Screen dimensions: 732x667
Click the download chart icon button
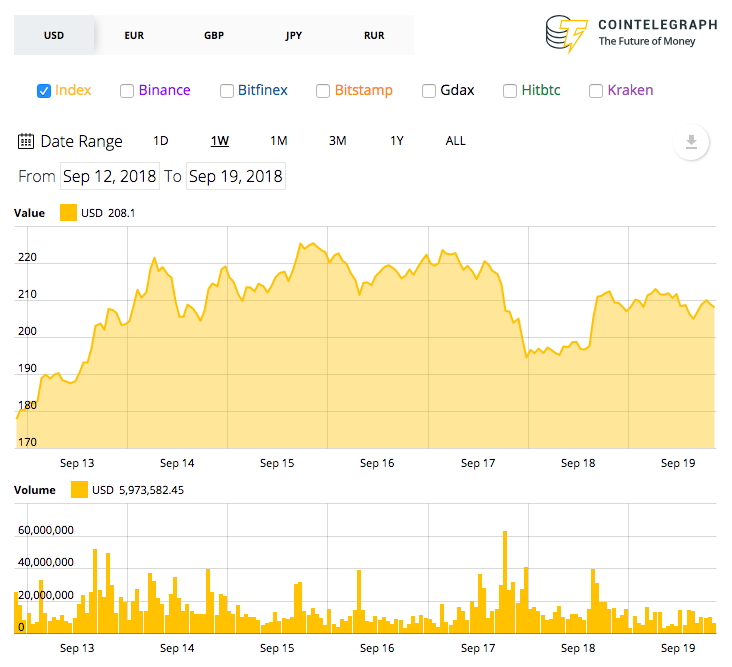[691, 142]
